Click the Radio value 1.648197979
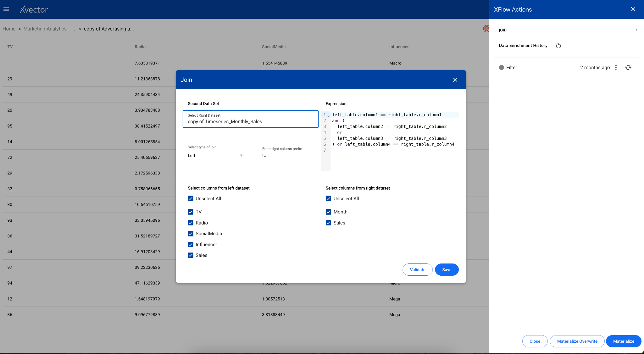 (147, 299)
